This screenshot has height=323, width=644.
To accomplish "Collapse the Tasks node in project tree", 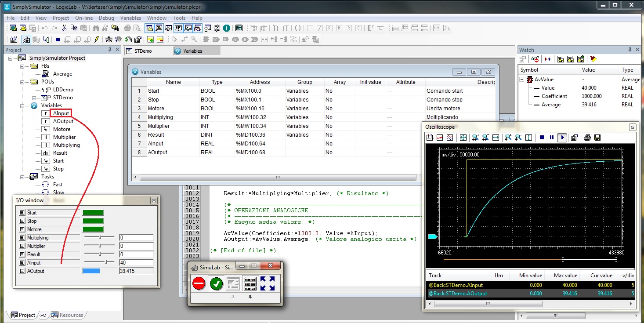I will 22,177.
